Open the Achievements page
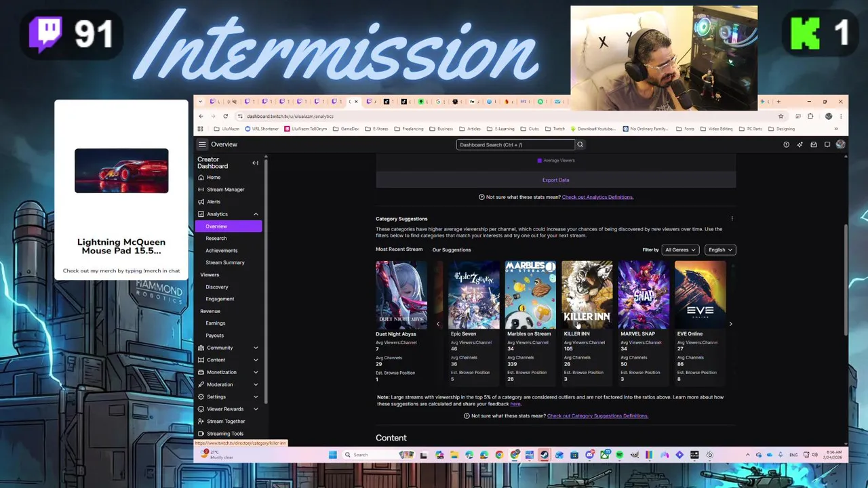The height and width of the screenshot is (488, 868). click(x=222, y=251)
